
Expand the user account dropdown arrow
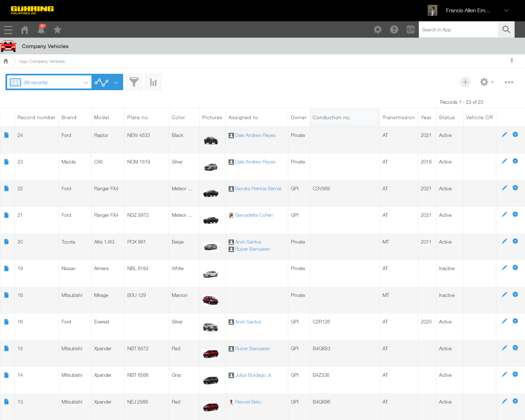[506, 10]
